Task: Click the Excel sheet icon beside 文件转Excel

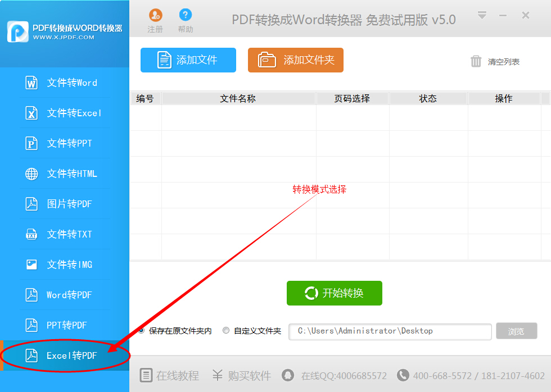Action: click(x=31, y=113)
